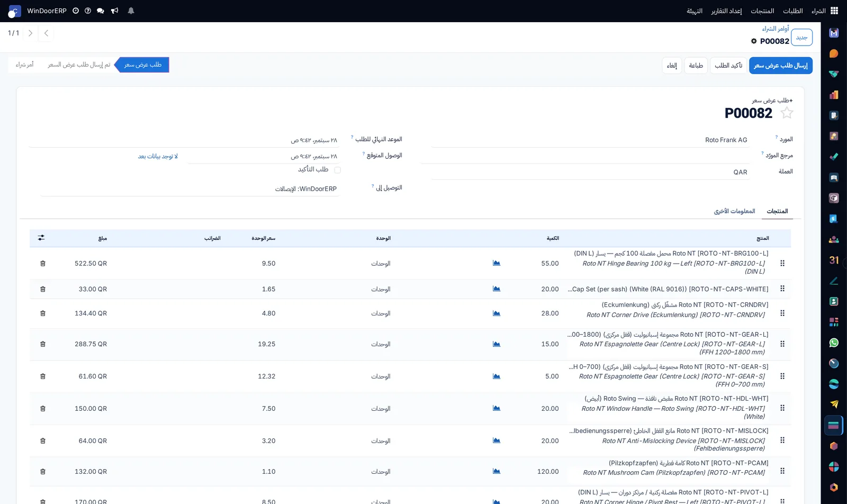Click the طباعة button
Image resolution: width=847 pixels, height=504 pixels.
click(x=696, y=66)
